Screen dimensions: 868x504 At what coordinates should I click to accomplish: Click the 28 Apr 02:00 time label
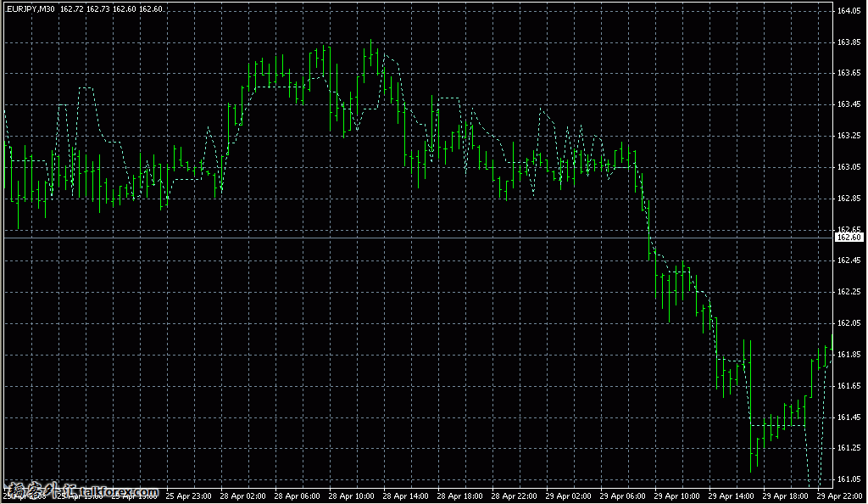tap(243, 496)
